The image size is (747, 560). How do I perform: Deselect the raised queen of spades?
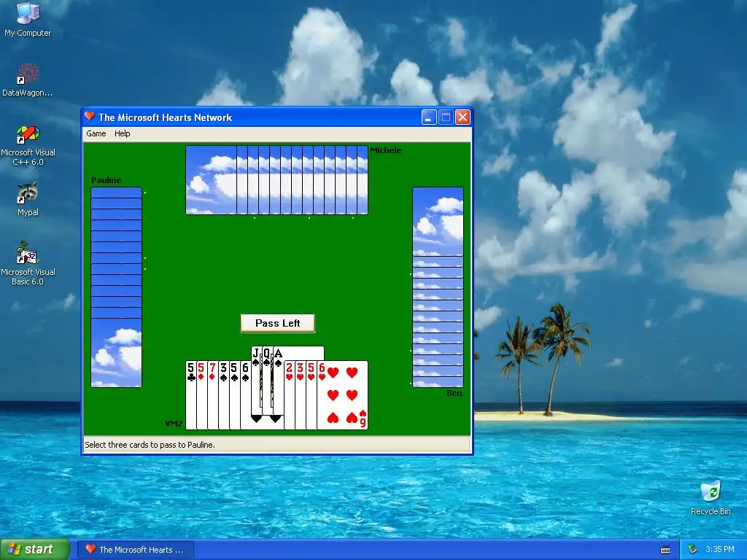click(267, 381)
